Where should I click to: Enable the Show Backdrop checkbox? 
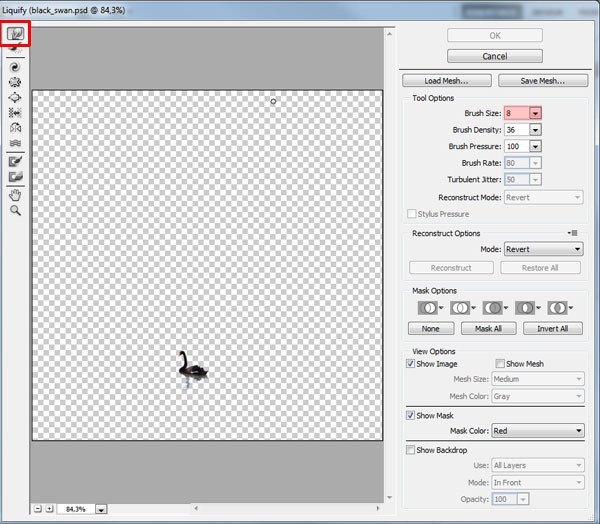(410, 450)
